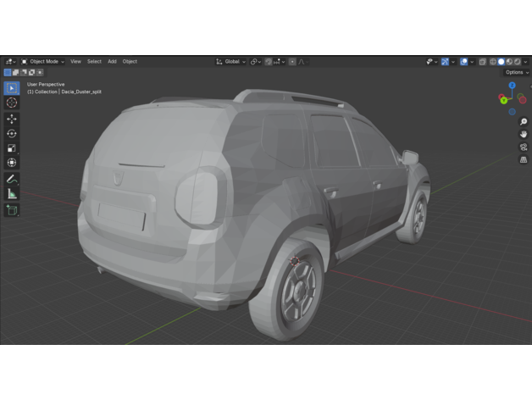Activate the Rotate tool
Image resolution: width=532 pixels, height=400 pixels.
coord(12,134)
